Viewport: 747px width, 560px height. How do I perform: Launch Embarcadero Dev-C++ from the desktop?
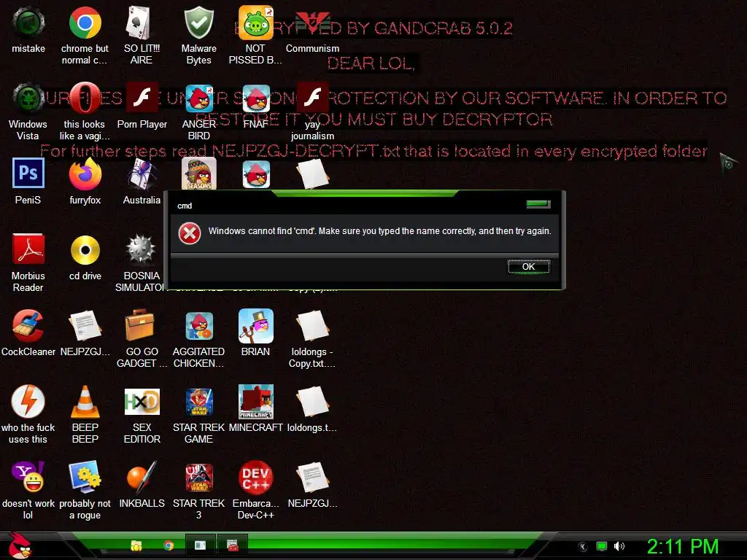point(256,489)
